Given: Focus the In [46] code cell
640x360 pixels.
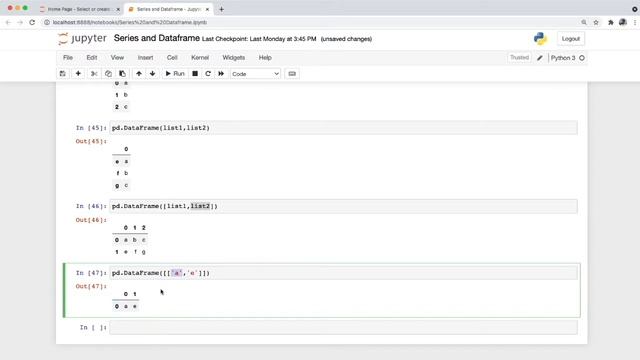Looking at the screenshot, I should pos(343,206).
